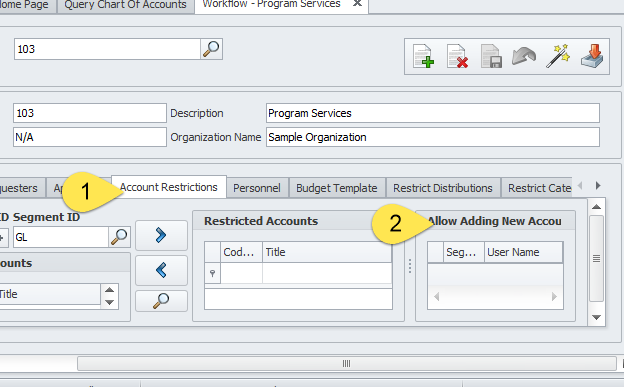Click the right chevron to restrict accounts
This screenshot has width=624, height=387.
click(161, 235)
